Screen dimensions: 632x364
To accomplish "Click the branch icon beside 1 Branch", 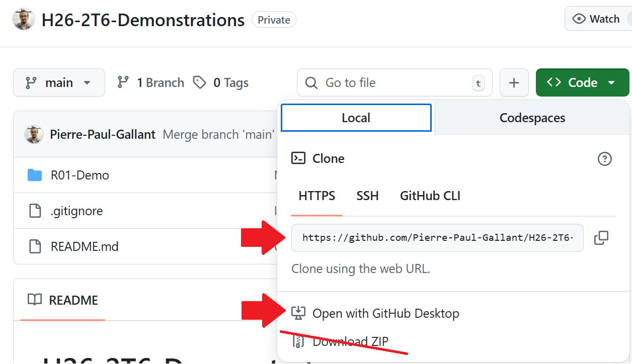I will [123, 82].
